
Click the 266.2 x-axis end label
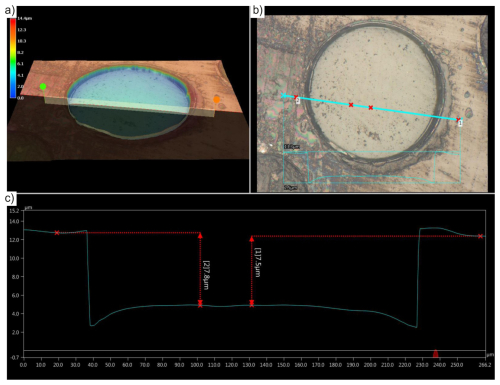[484, 365]
